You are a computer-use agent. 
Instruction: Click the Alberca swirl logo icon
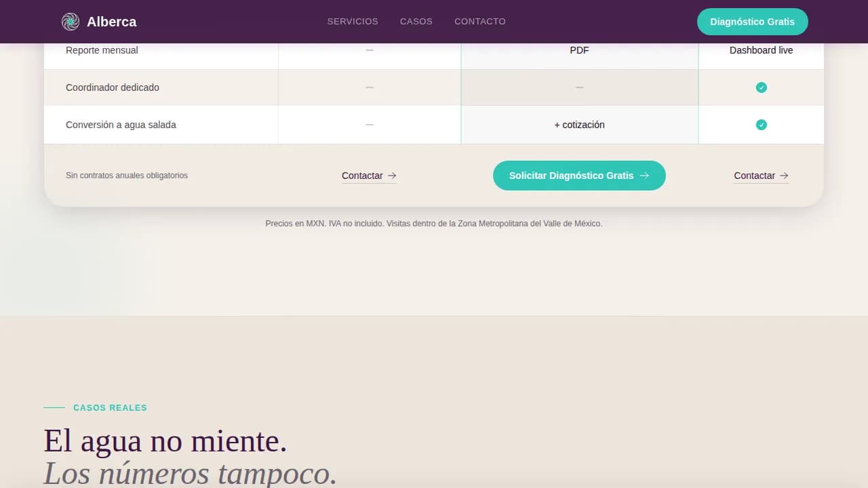point(71,22)
